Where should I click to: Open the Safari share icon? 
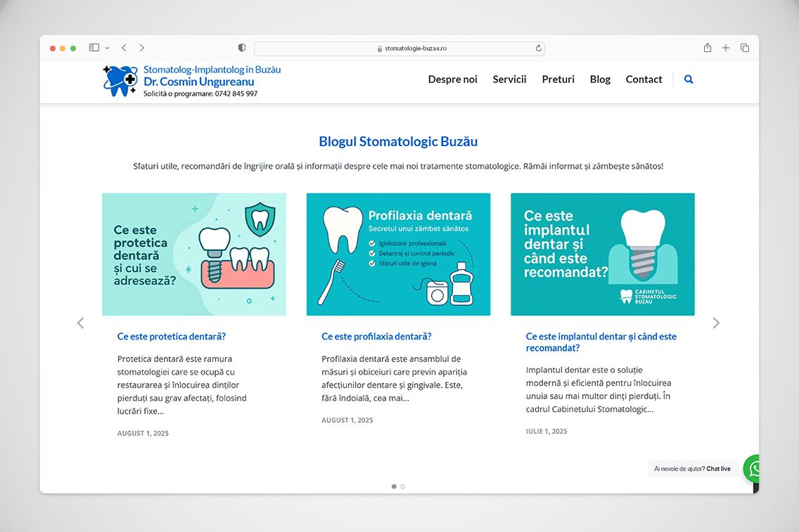tap(708, 48)
